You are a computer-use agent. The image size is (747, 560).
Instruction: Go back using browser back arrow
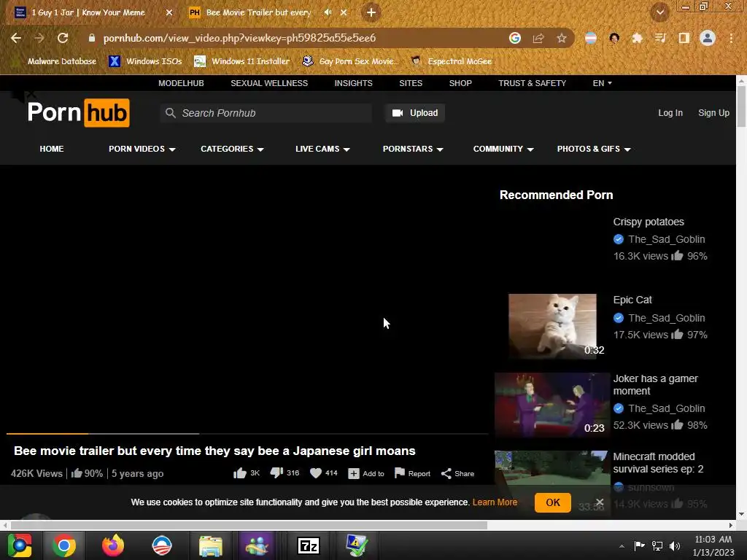[x=16, y=38]
